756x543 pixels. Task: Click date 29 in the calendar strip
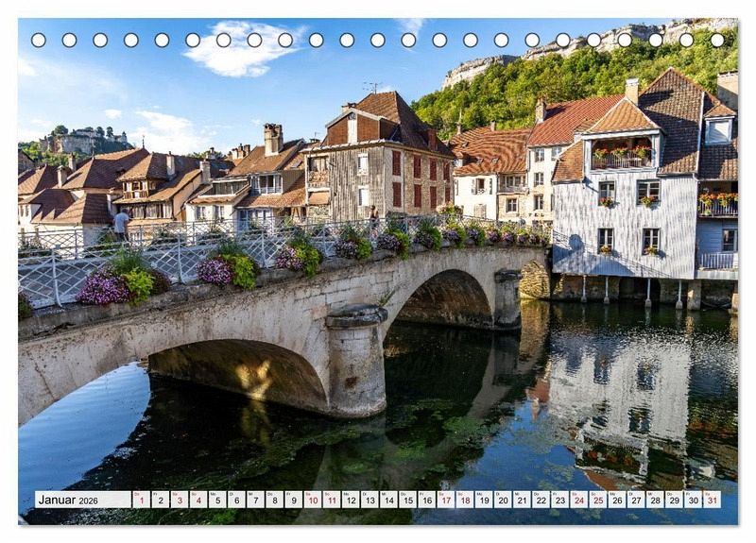point(675,500)
